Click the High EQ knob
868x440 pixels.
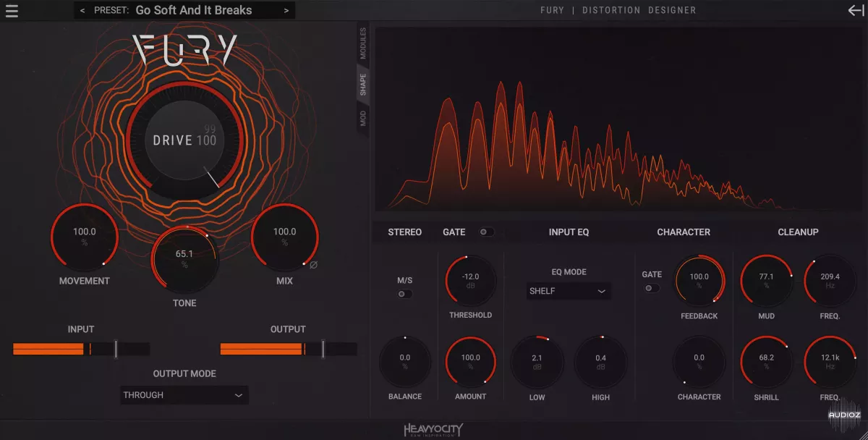(601, 363)
